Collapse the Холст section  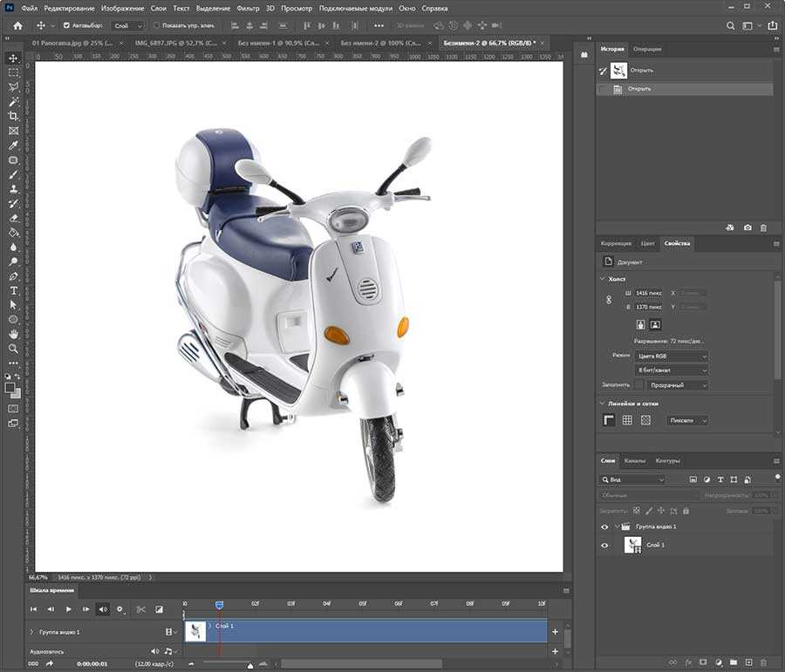click(x=602, y=279)
